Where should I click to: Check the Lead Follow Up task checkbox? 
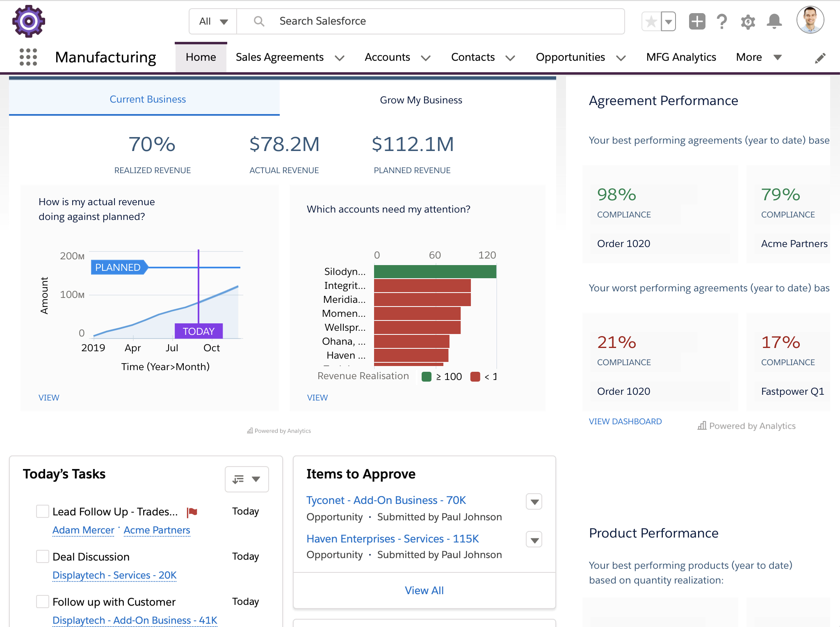tap(43, 511)
